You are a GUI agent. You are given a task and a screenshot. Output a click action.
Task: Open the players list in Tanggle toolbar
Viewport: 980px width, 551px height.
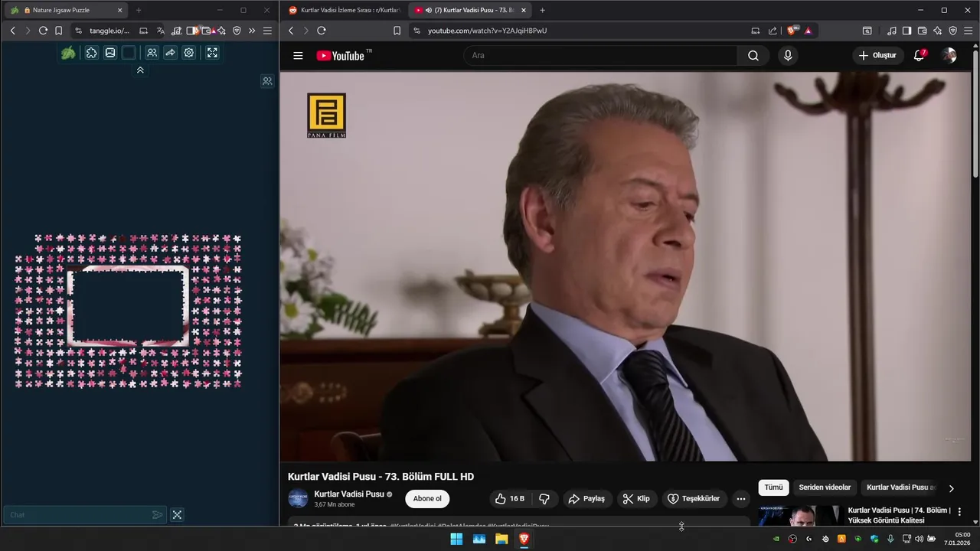[x=152, y=53]
